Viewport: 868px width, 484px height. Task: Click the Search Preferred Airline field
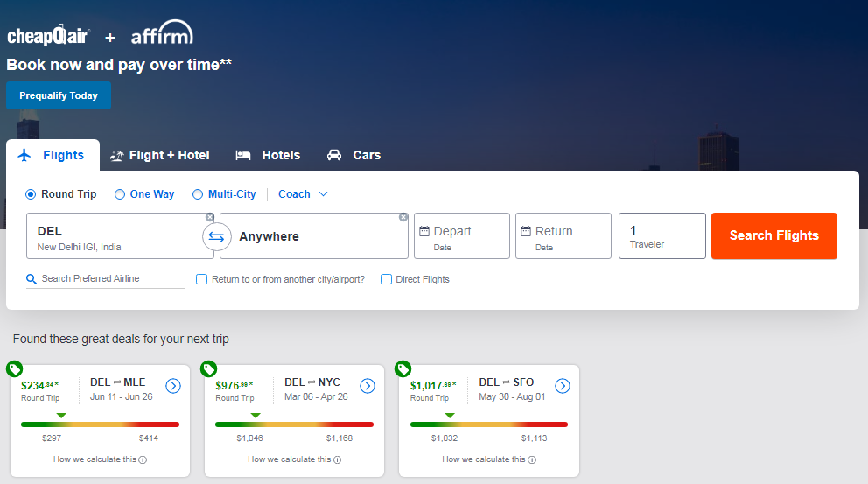[x=106, y=279]
